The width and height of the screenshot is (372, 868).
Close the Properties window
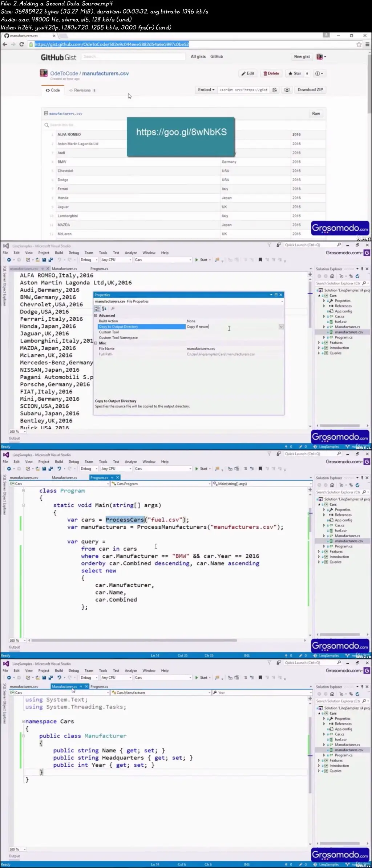click(x=281, y=295)
